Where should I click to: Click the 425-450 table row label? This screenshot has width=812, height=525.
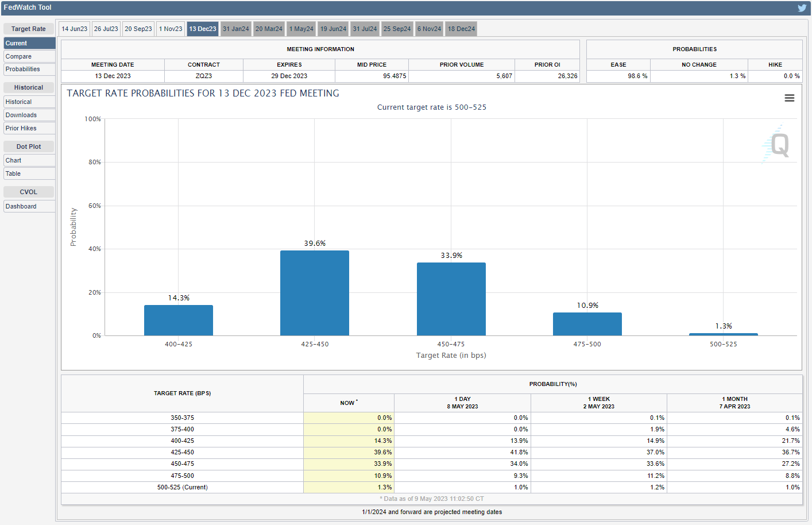tap(182, 452)
